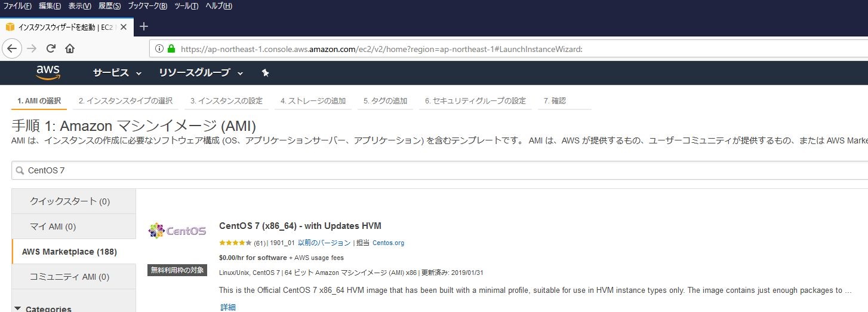Open the ヘルプ(H) menu
The width and height of the screenshot is (868, 312).
[218, 6]
